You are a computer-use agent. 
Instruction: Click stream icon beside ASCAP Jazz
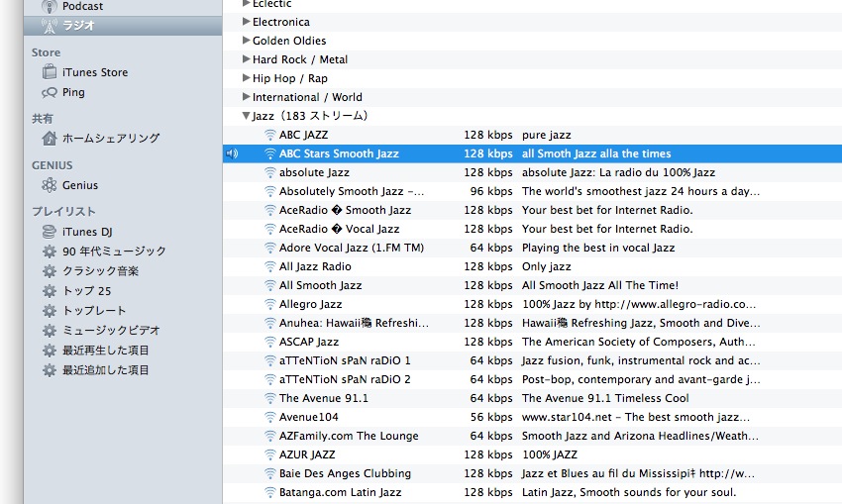click(270, 342)
